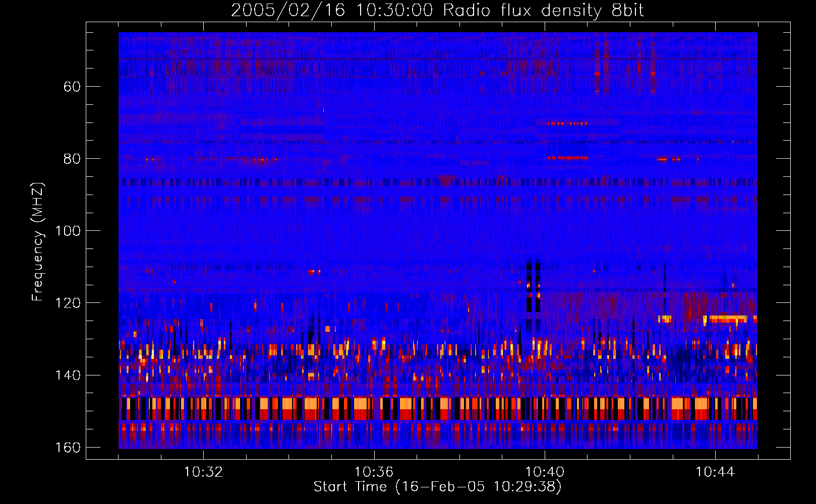Click the 120 frequency tick label
Image resolution: width=816 pixels, height=504 pixels.
coord(68,303)
